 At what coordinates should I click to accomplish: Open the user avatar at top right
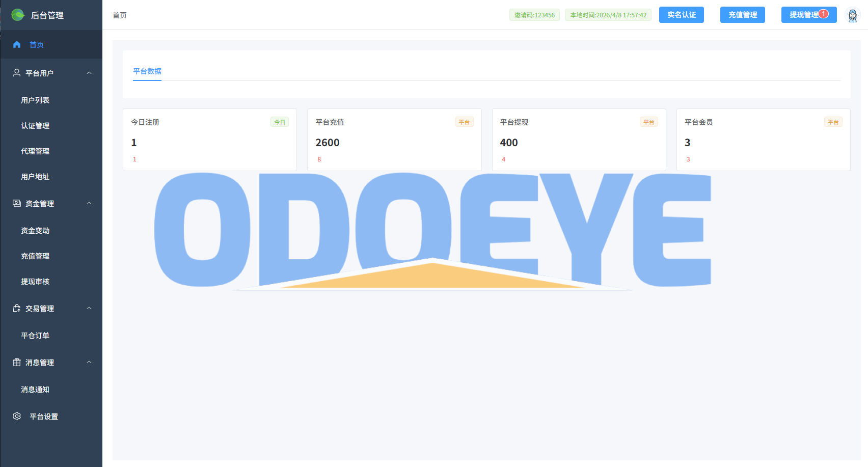[852, 15]
